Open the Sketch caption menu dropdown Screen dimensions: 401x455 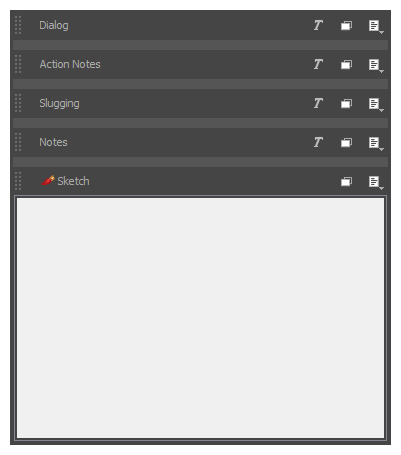pyautogui.click(x=376, y=183)
